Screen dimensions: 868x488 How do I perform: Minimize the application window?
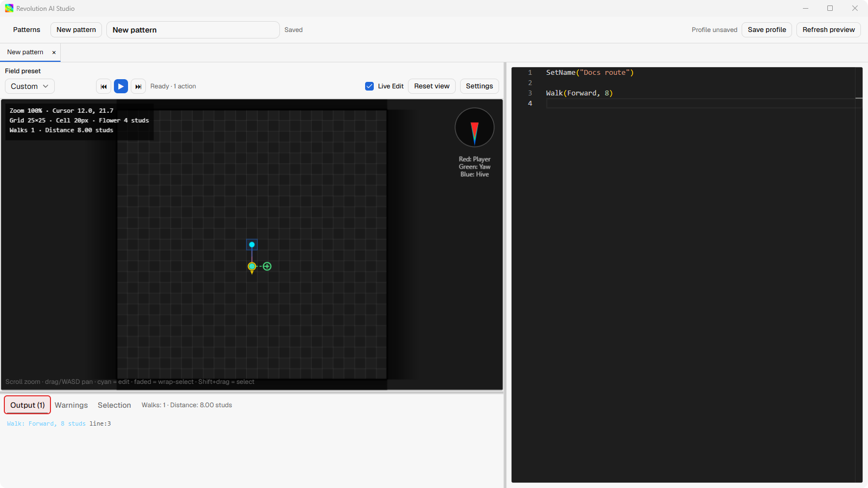coord(806,8)
